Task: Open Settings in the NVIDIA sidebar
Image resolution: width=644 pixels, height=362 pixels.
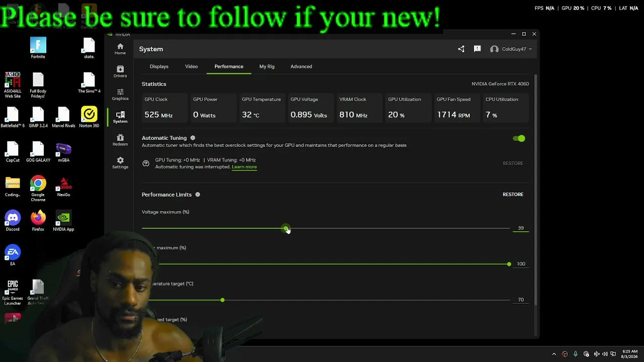Action: coord(120,163)
